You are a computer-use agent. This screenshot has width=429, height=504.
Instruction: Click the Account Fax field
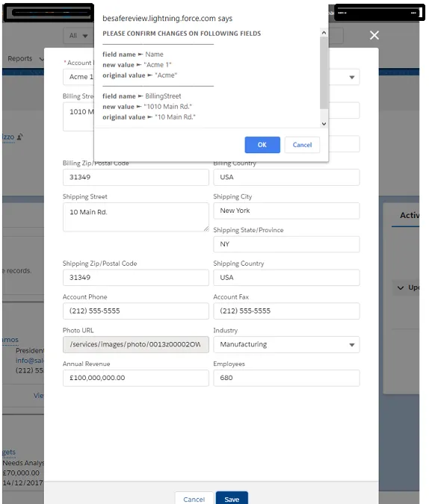tap(286, 311)
